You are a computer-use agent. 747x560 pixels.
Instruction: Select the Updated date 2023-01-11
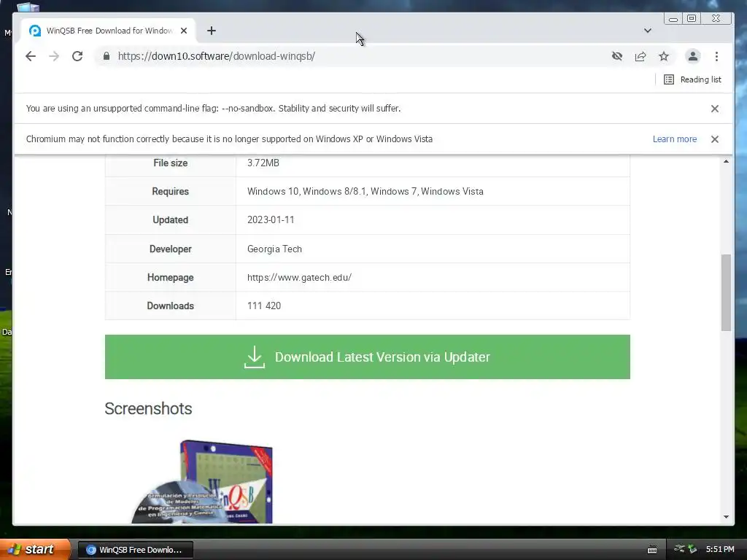click(271, 220)
